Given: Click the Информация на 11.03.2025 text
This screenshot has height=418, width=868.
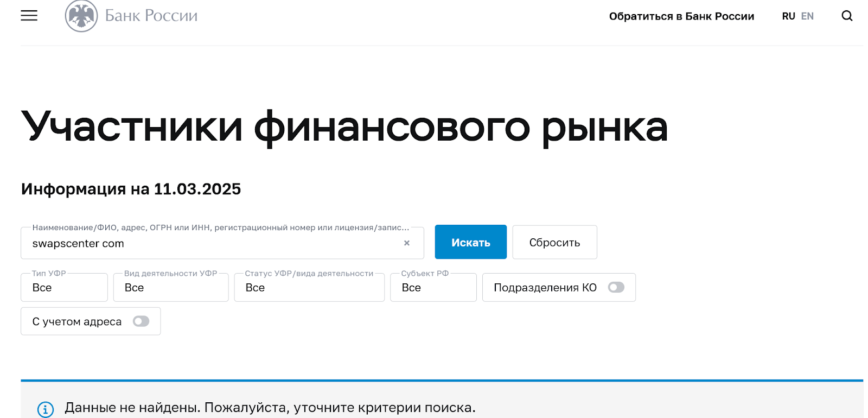Looking at the screenshot, I should click(x=131, y=189).
